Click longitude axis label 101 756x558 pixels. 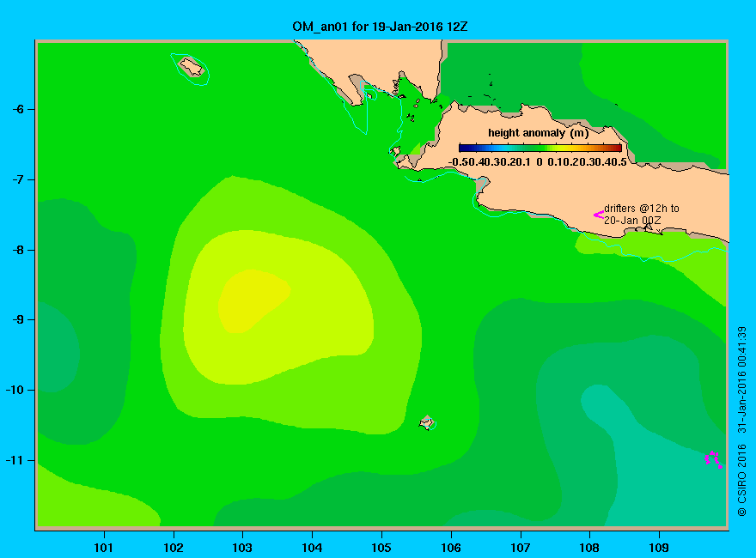tap(103, 548)
